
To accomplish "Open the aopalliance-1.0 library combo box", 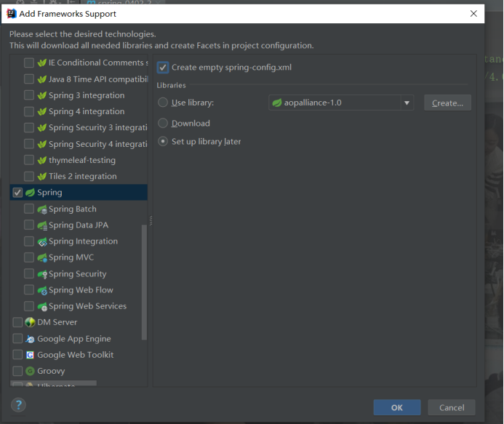I will click(x=341, y=103).
